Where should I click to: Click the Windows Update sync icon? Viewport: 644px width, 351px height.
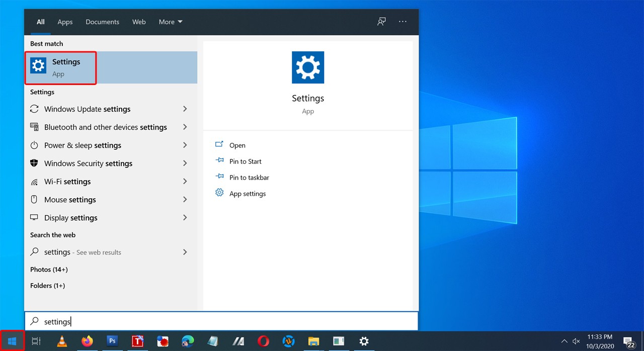click(x=34, y=109)
